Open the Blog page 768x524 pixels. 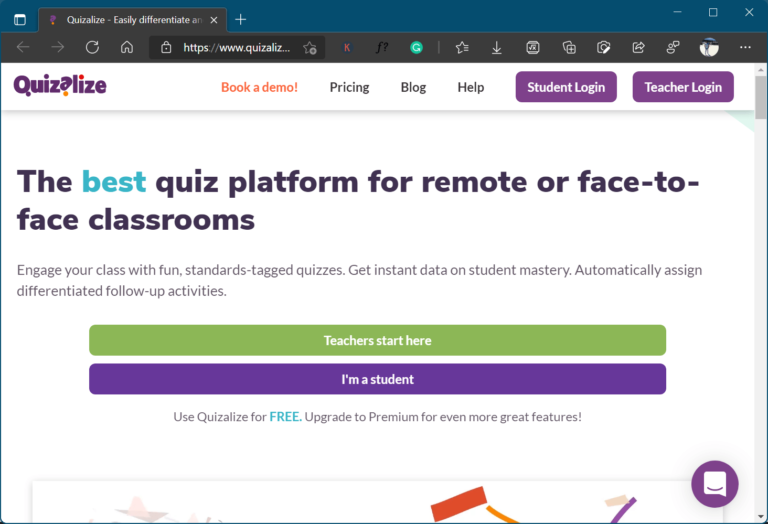pos(413,87)
